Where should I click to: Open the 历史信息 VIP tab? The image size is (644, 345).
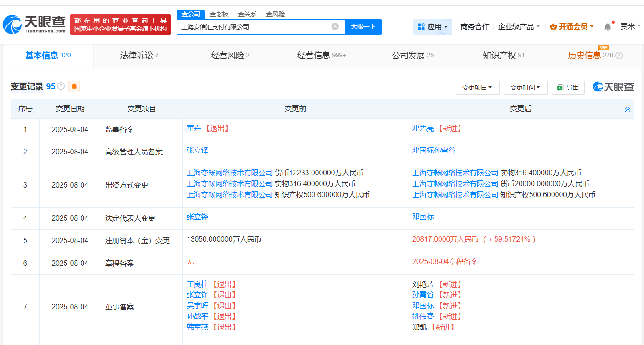(x=591, y=56)
